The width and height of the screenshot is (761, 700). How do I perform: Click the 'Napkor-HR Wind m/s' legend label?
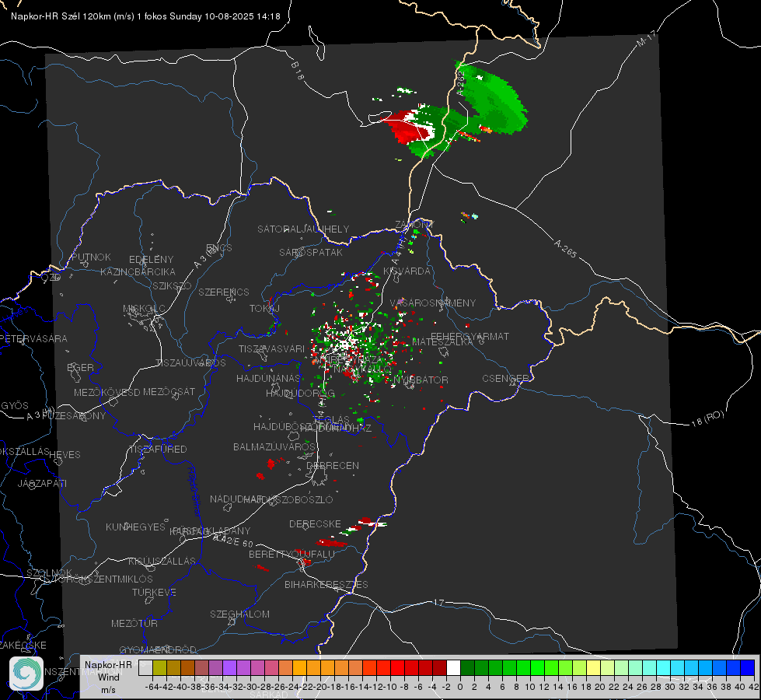[108, 677]
